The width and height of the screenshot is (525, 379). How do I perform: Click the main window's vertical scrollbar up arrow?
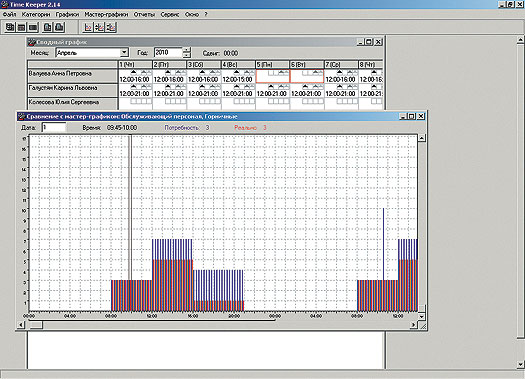click(521, 40)
